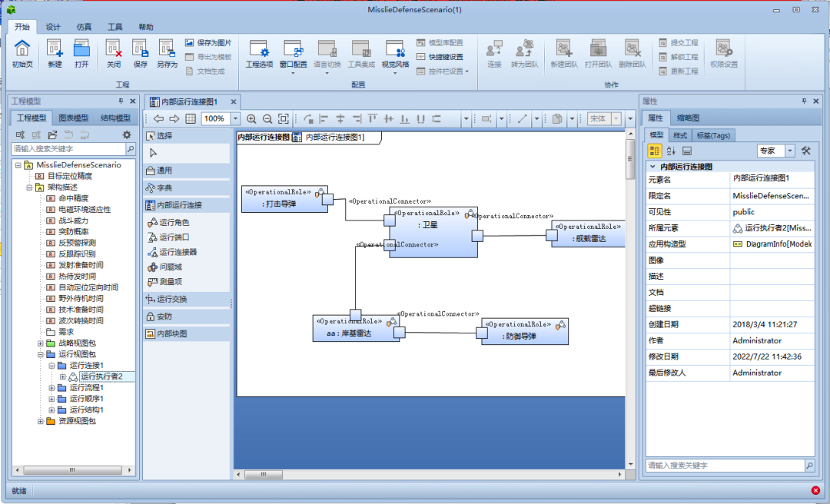Zoom in with the magnifier plus icon

point(251,119)
